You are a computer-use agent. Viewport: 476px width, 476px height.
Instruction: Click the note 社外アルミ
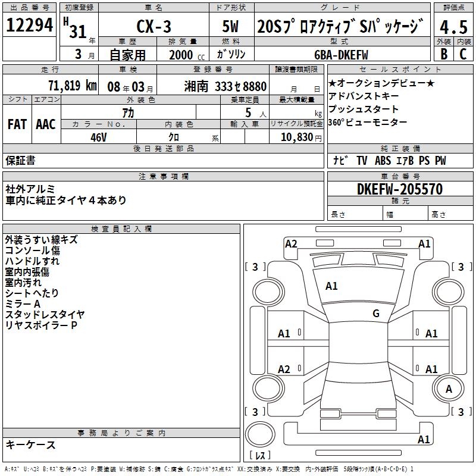(x=30, y=189)
